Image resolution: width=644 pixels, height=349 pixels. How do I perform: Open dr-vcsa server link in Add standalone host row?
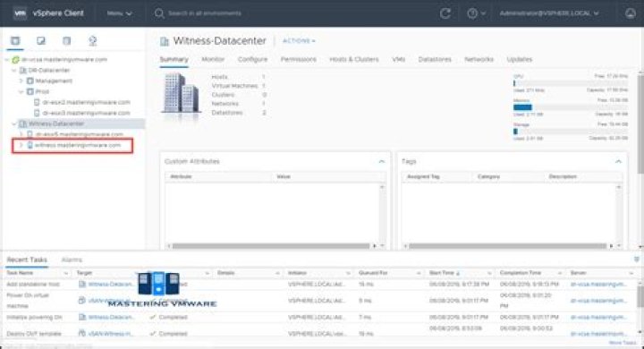coord(598,284)
